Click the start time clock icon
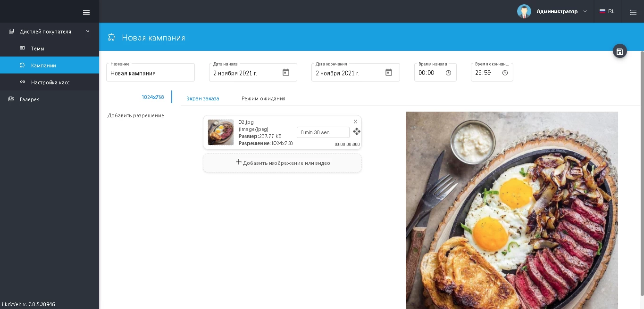644x309 pixels. pos(448,73)
